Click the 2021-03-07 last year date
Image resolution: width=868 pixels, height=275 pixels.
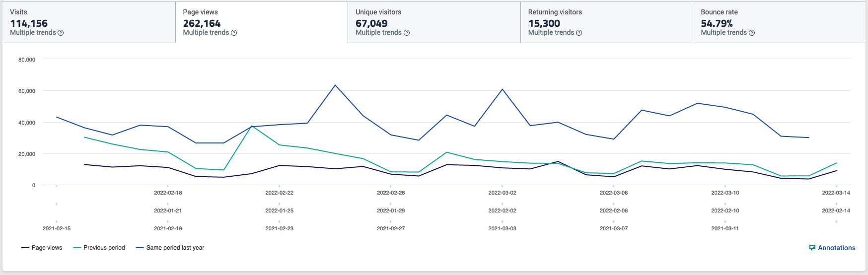coord(614,228)
